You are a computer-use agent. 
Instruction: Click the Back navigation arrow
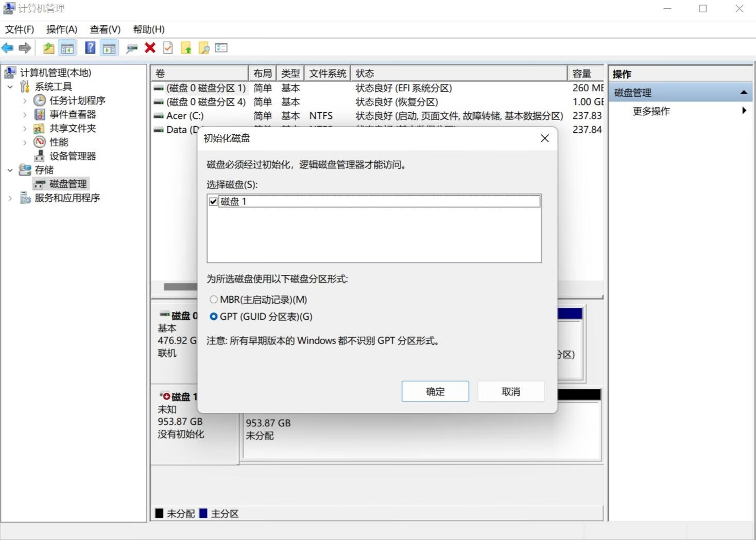[7, 48]
